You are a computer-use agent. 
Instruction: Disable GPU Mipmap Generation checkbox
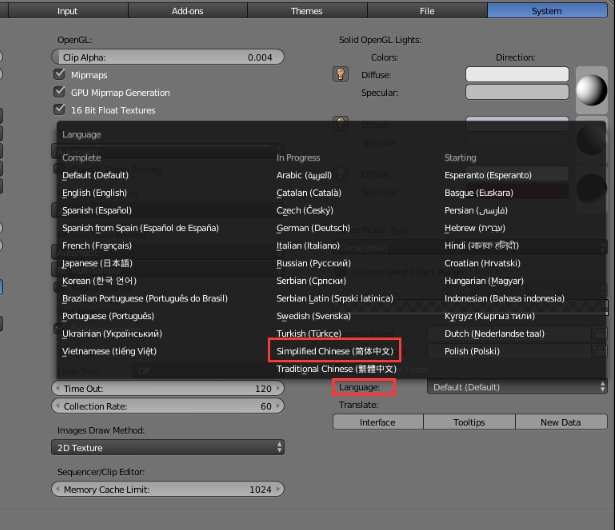[59, 92]
